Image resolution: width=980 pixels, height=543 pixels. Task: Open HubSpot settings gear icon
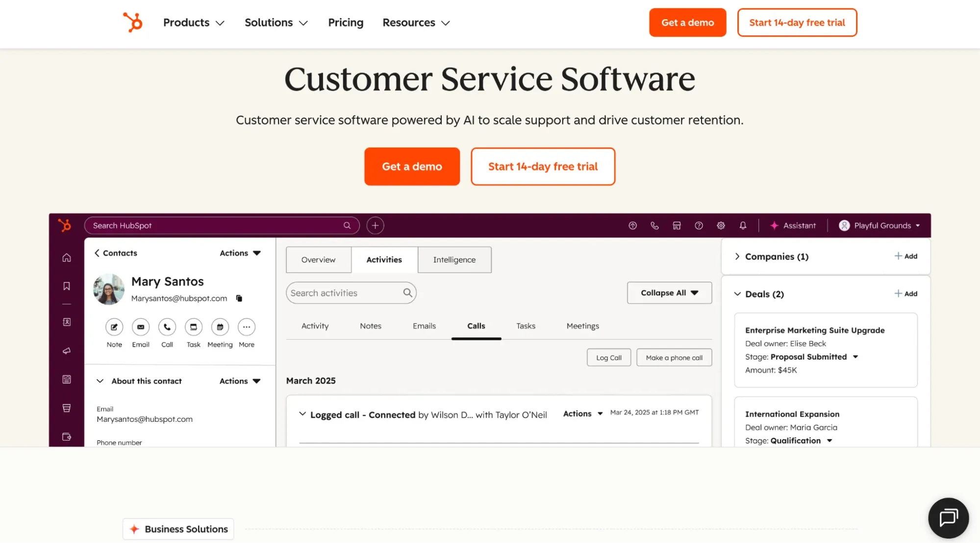(x=721, y=225)
